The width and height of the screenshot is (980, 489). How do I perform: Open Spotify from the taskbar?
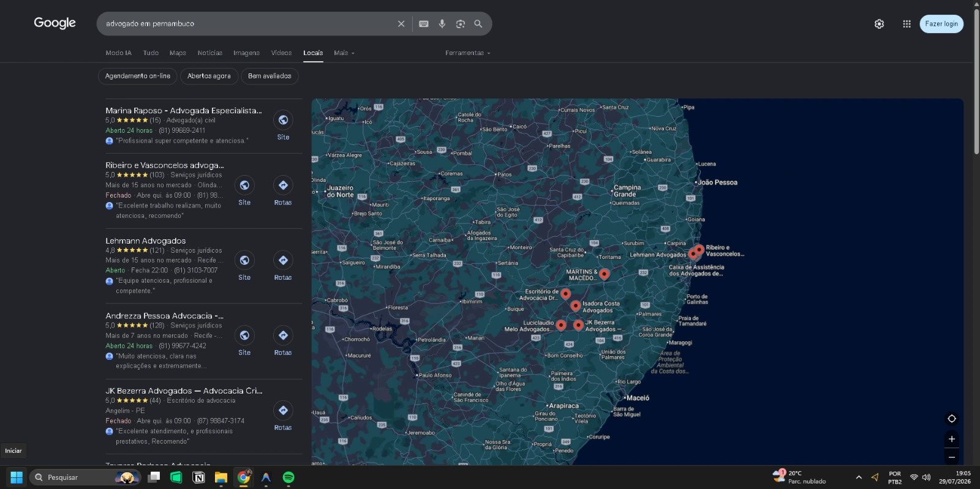point(288,477)
